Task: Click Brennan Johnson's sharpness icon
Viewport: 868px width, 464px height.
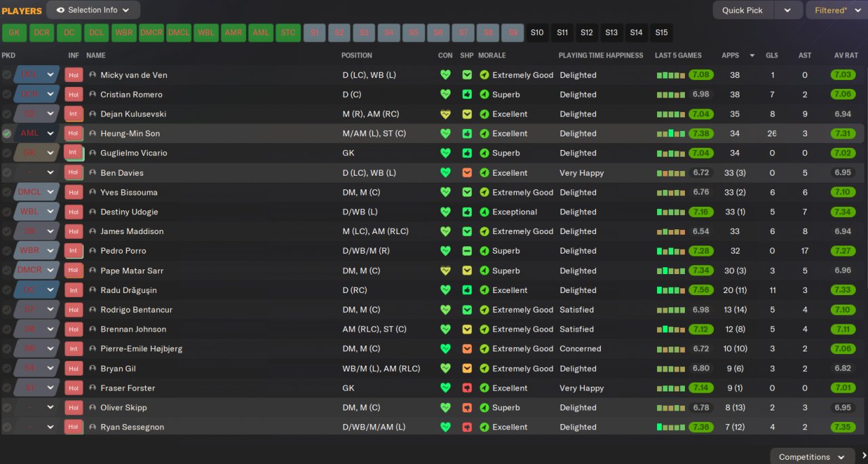Action: pyautogui.click(x=467, y=329)
